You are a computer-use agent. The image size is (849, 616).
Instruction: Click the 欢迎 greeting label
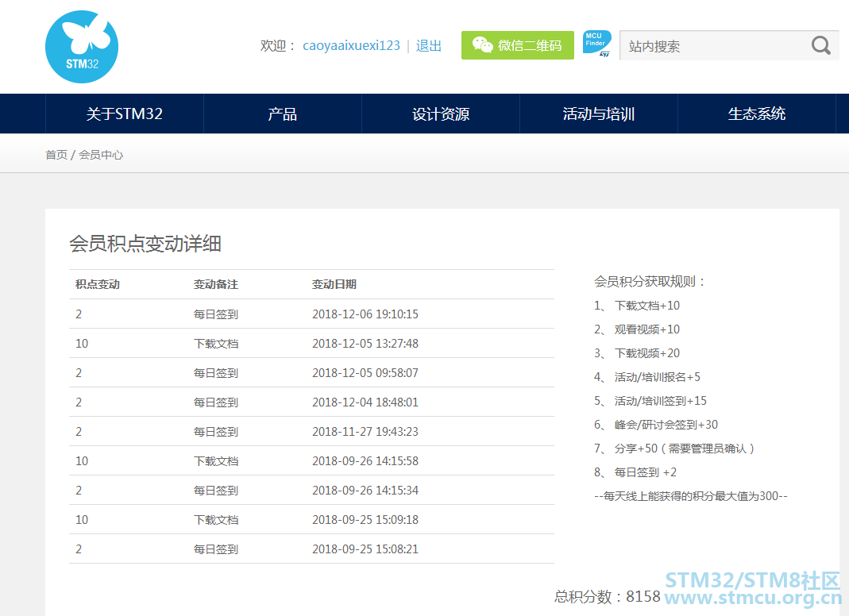click(x=276, y=45)
